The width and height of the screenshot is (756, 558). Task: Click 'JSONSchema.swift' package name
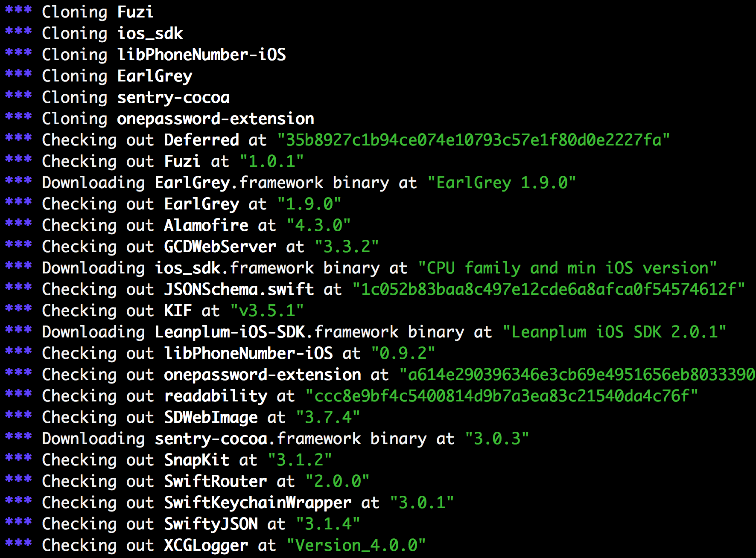coord(239,289)
